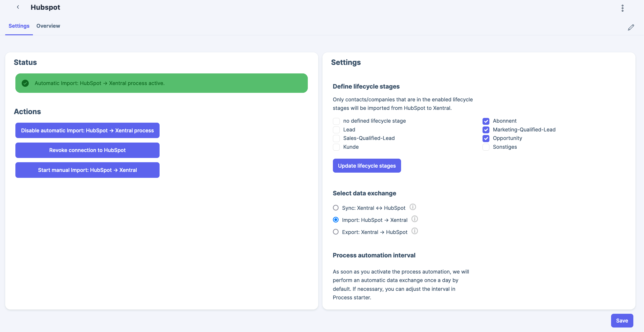Start manual Import from HubSpot to Xentral
The width and height of the screenshot is (644, 332).
click(x=87, y=170)
